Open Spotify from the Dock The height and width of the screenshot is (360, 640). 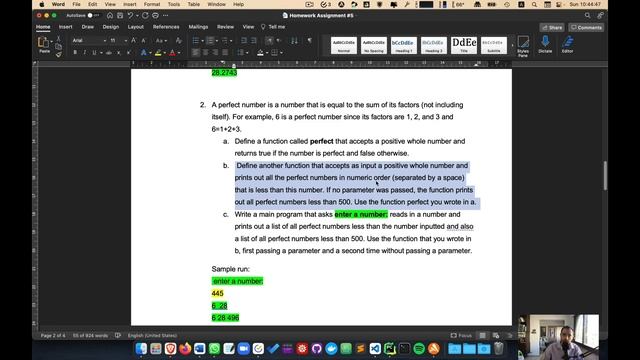pos(419,349)
